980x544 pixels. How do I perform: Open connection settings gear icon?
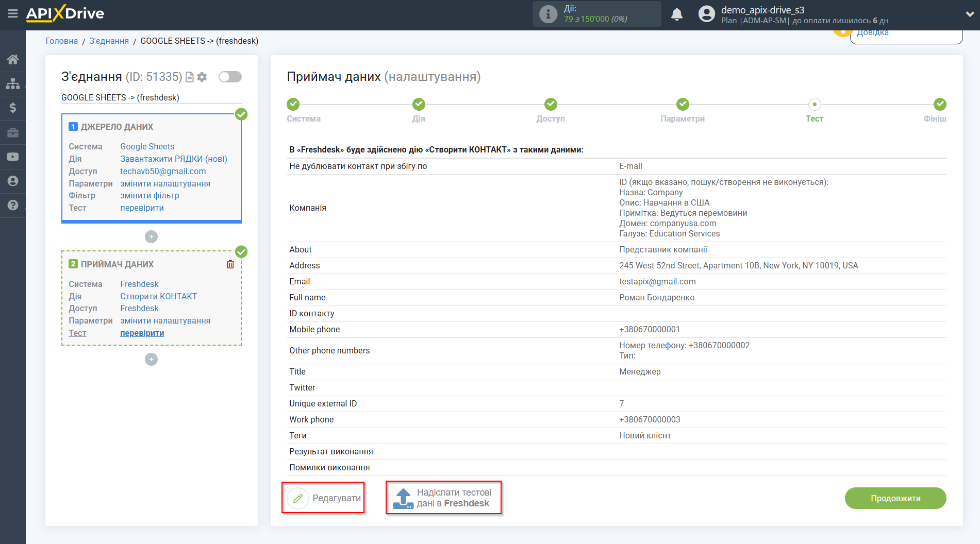202,77
